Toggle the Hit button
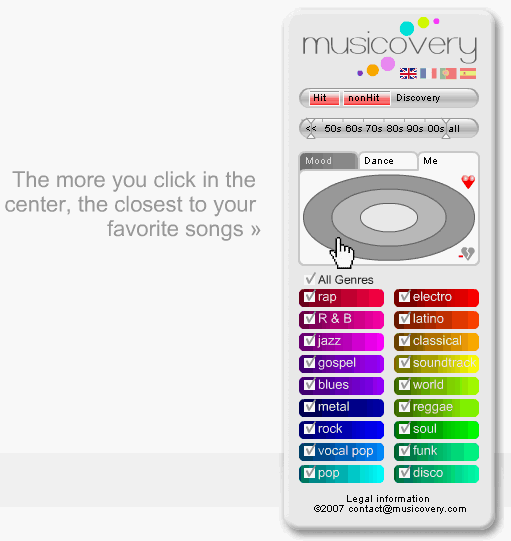Screen dimensions: 511x541 (324, 98)
